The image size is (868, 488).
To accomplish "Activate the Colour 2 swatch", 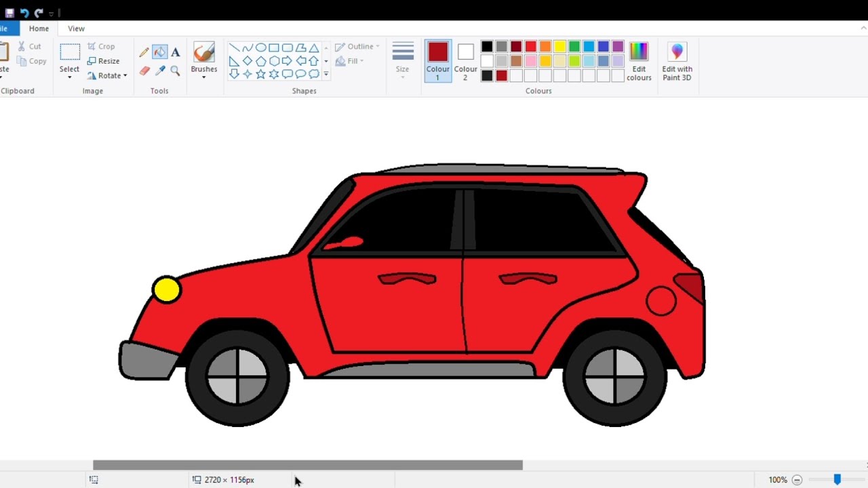I will tap(465, 61).
